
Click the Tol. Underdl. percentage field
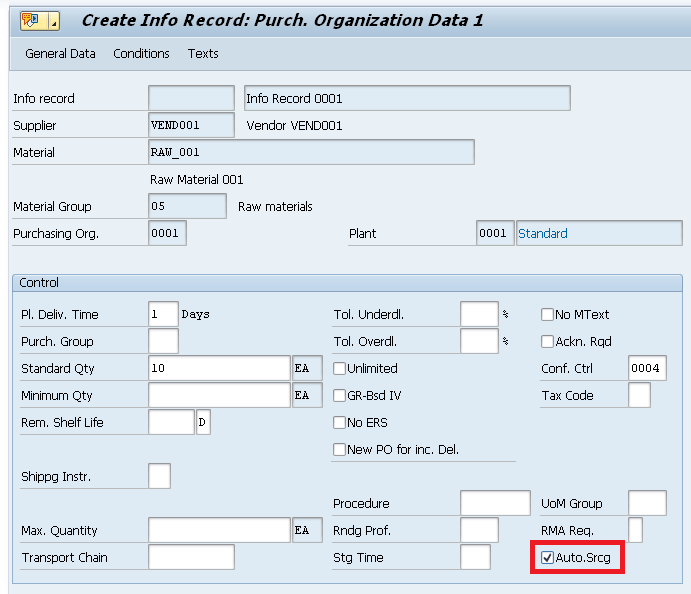point(479,314)
